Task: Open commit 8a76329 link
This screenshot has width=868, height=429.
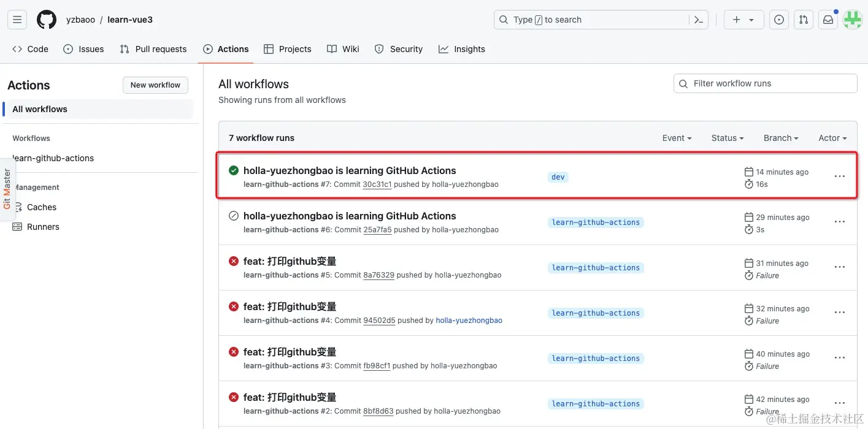Action: pyautogui.click(x=378, y=275)
